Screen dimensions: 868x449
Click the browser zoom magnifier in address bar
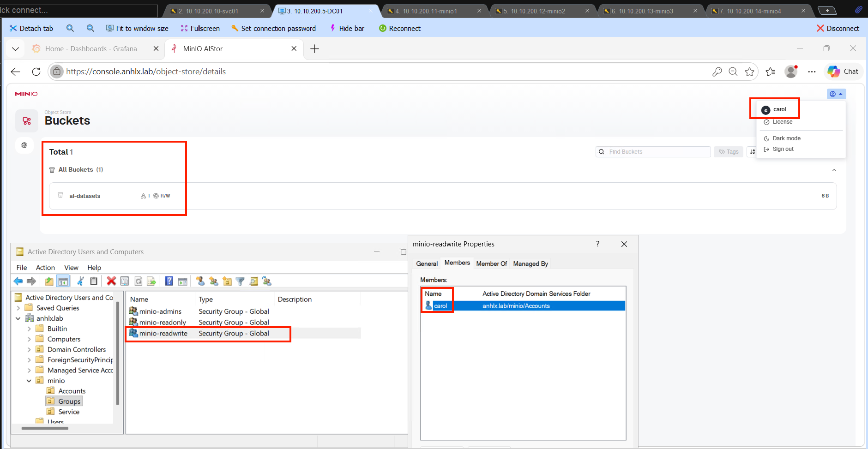733,72
